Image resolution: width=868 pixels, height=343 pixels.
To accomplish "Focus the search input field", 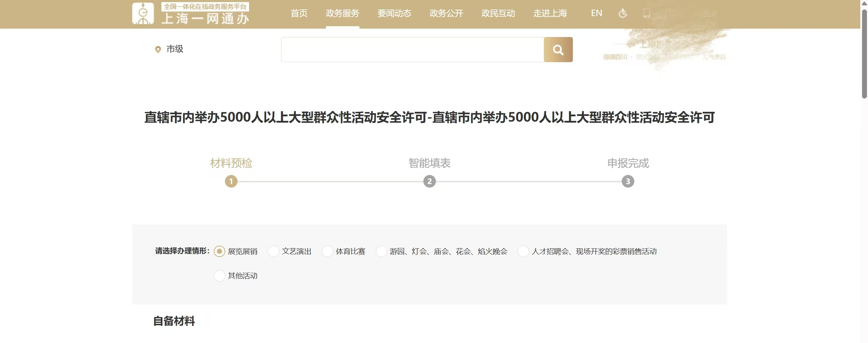I will coord(412,50).
